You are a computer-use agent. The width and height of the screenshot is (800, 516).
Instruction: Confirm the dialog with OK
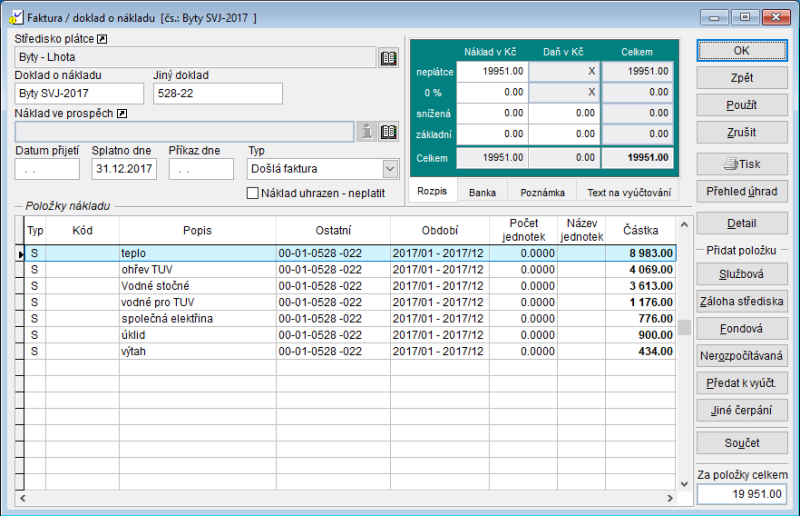tap(741, 50)
